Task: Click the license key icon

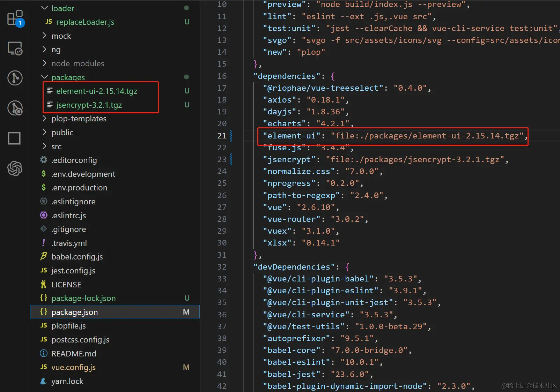Action: coord(44,284)
